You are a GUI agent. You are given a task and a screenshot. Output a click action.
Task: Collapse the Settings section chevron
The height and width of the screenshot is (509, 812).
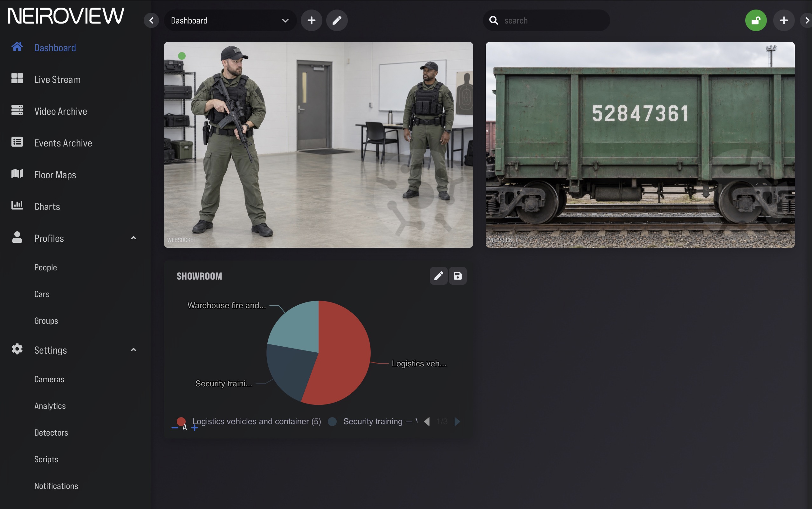point(133,350)
